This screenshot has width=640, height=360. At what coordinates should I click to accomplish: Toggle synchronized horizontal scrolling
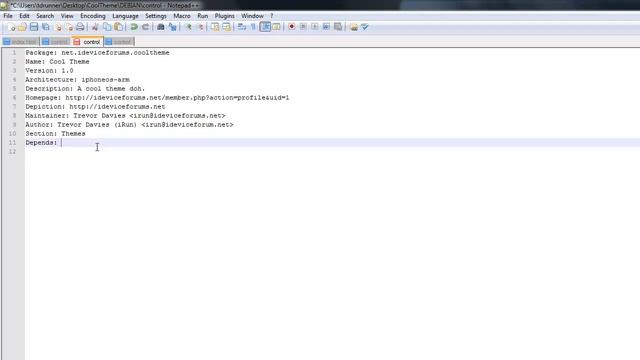[x=227, y=27]
